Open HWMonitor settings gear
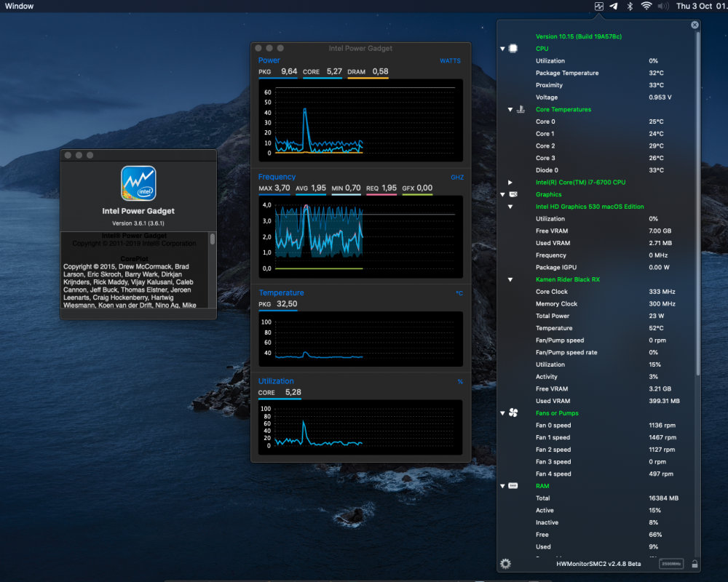 pos(505,564)
